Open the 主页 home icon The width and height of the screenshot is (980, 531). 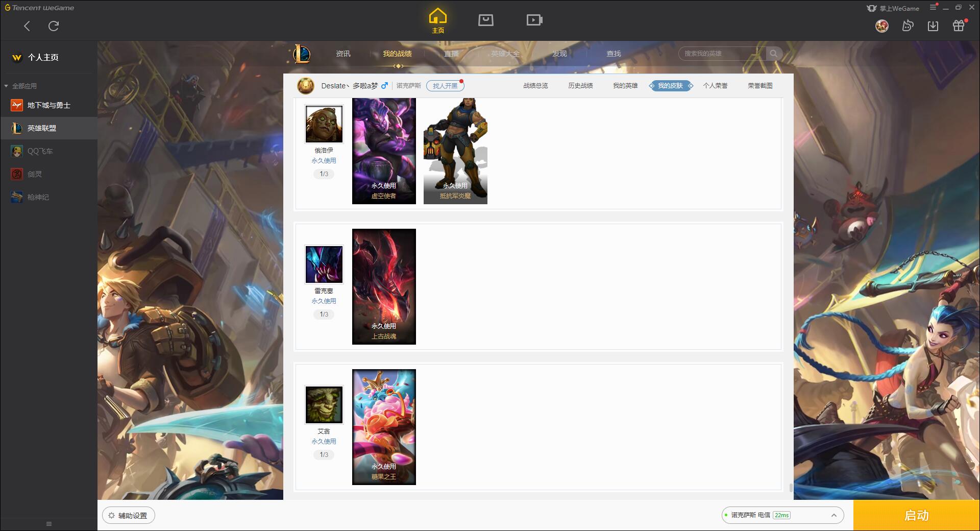pyautogui.click(x=438, y=21)
